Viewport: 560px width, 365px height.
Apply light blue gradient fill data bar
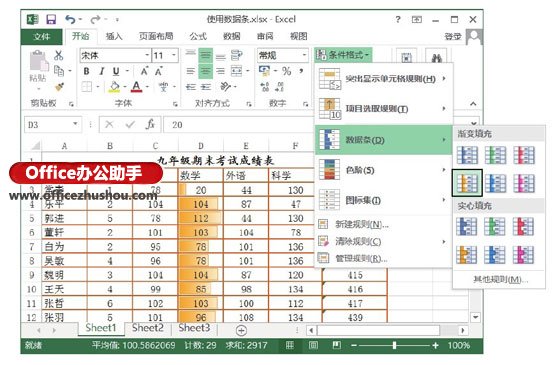(495, 183)
